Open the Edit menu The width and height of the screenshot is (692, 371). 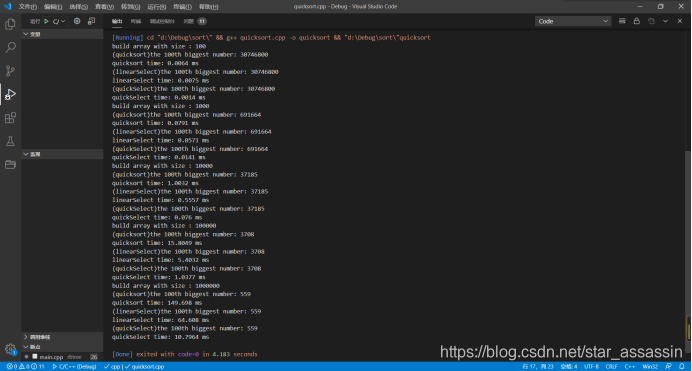pos(53,7)
